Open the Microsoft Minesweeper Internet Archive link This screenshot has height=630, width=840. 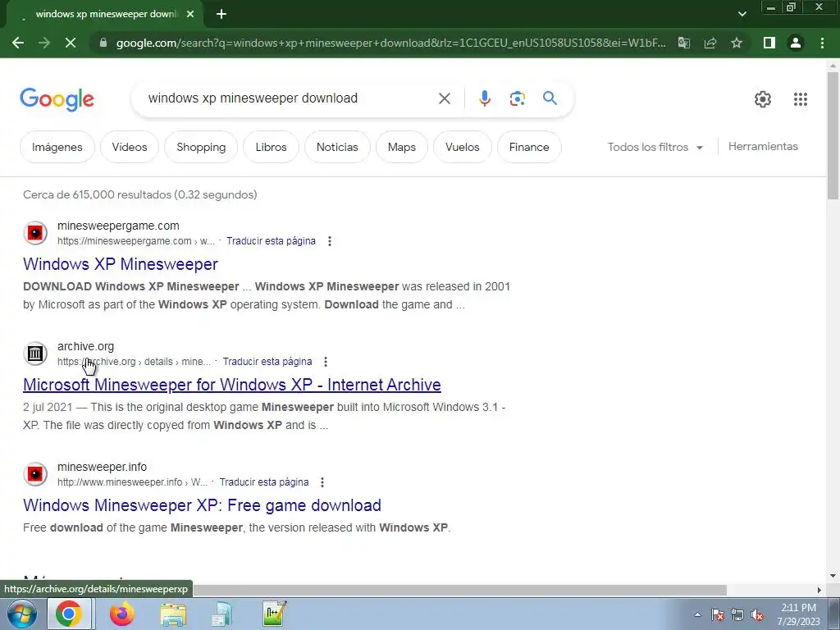(x=232, y=385)
